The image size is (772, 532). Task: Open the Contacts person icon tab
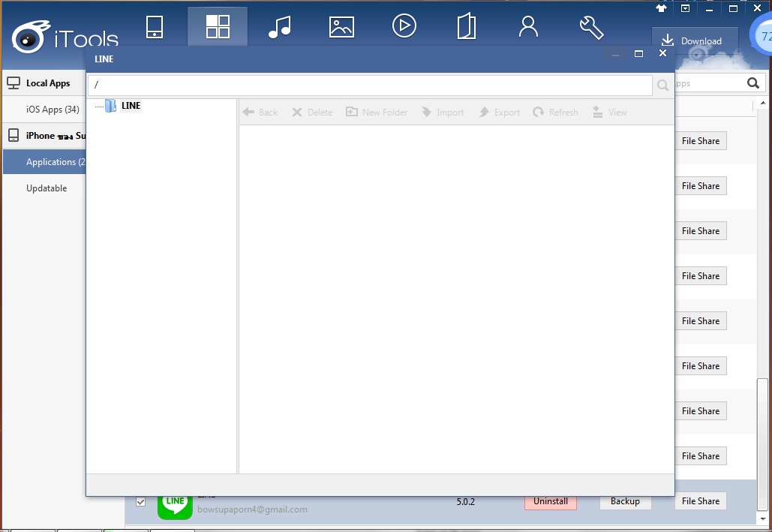[528, 26]
